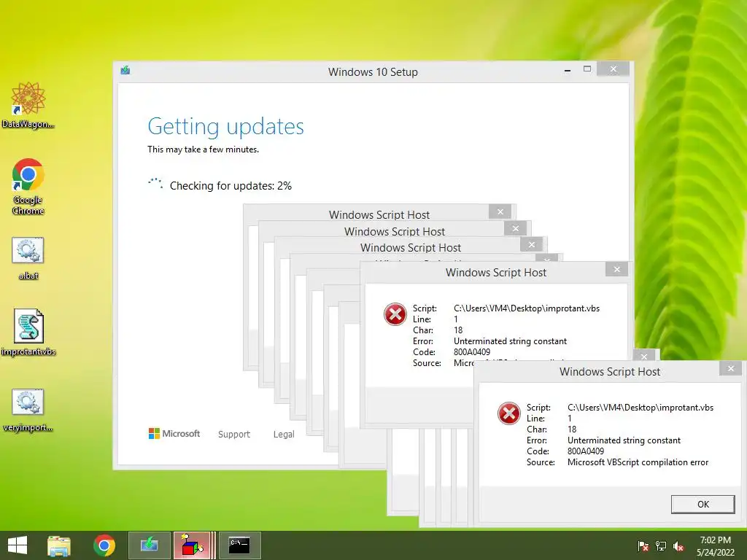Viewport: 747px width, 560px height.
Task: Open Google Chrome desktop shortcut
Action: 28,186
